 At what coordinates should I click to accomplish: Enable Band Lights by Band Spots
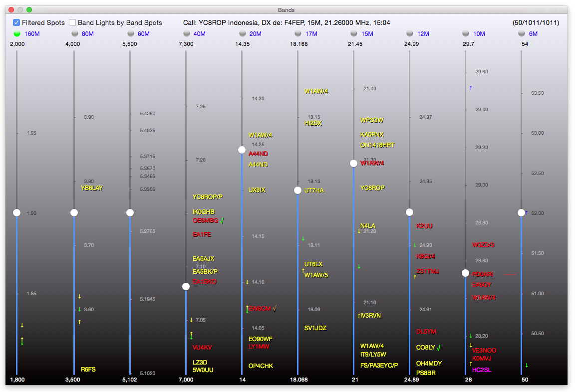72,22
